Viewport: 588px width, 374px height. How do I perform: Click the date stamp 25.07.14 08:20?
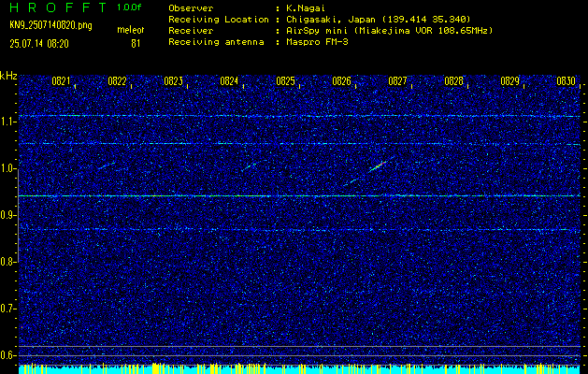(x=39, y=44)
